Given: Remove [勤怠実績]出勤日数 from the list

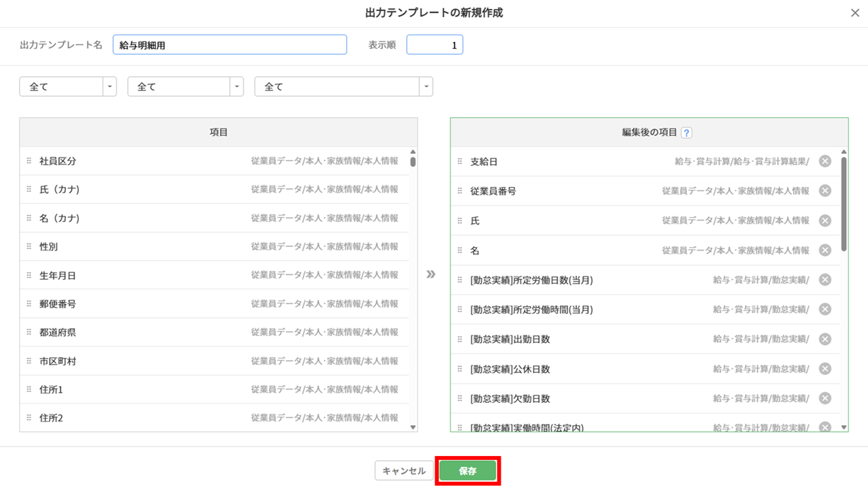Looking at the screenshot, I should coord(824,339).
